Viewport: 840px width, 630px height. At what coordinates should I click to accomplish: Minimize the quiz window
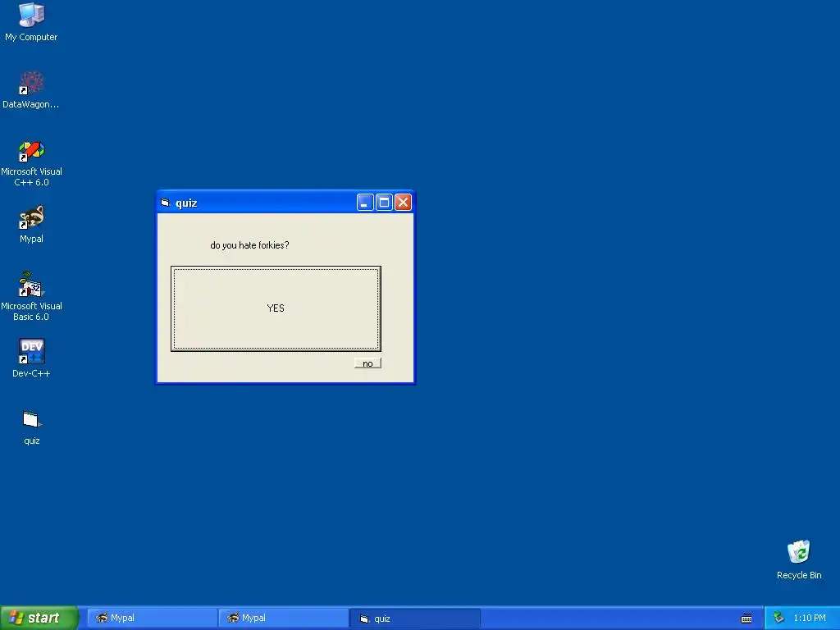(x=365, y=203)
